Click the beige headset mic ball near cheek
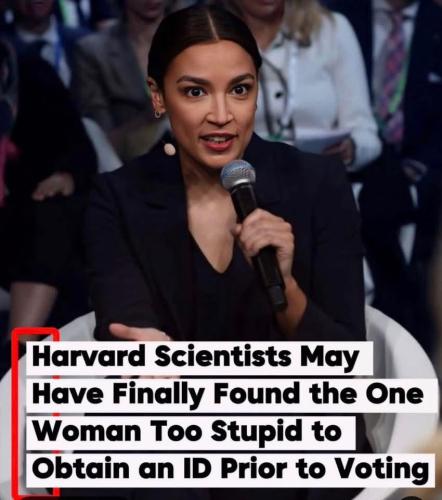 (170, 149)
